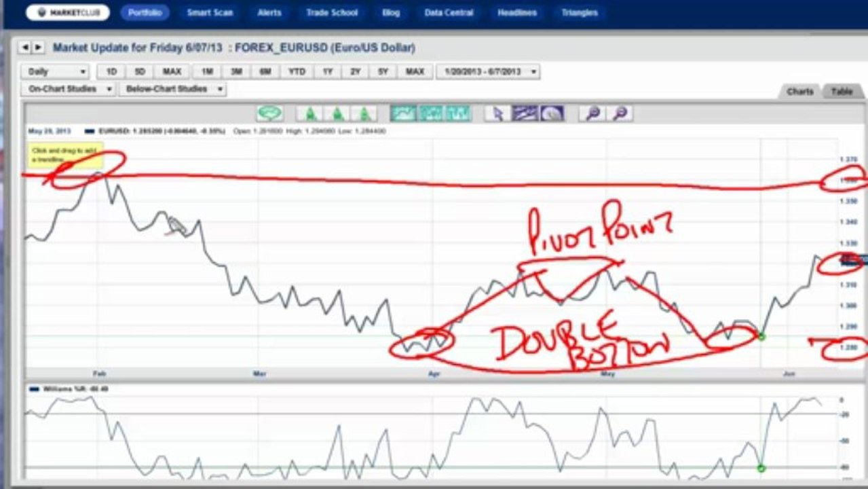Switch to the Charts tab
This screenshot has height=489, width=868.
click(x=799, y=92)
